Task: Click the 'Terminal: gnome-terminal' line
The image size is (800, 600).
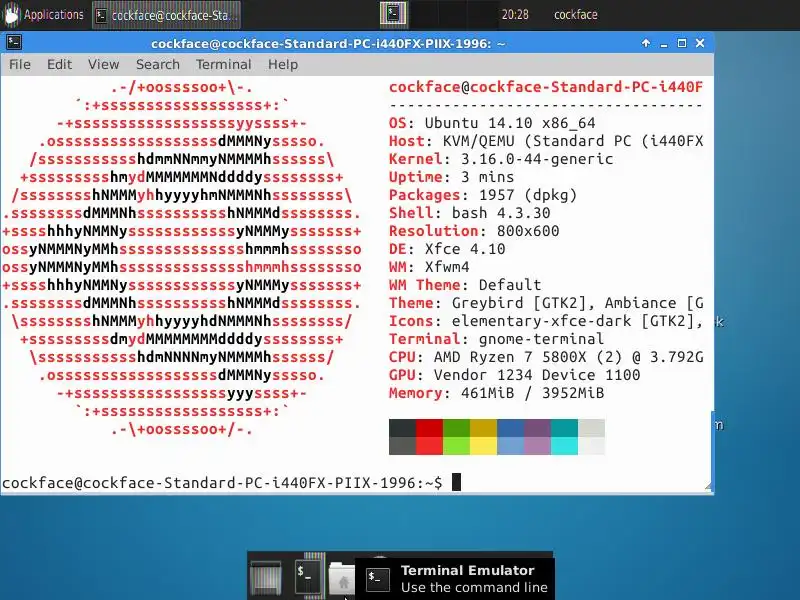Action: 496,339
